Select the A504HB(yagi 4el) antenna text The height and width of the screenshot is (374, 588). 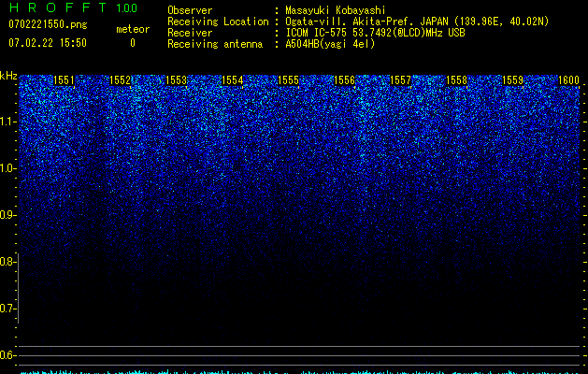click(330, 44)
